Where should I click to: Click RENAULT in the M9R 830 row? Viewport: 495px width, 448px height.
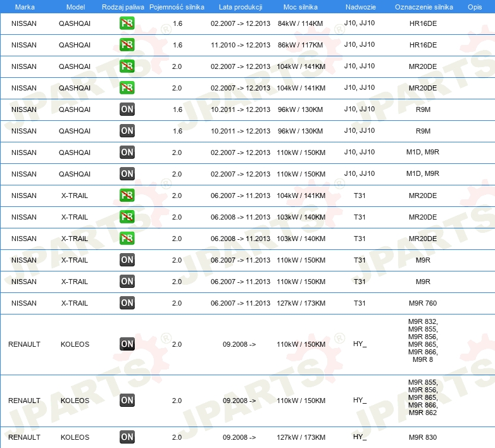click(x=24, y=437)
